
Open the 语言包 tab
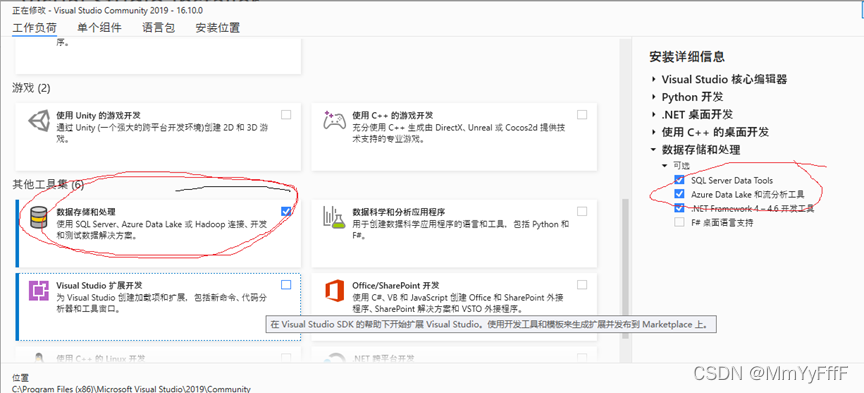tap(158, 28)
